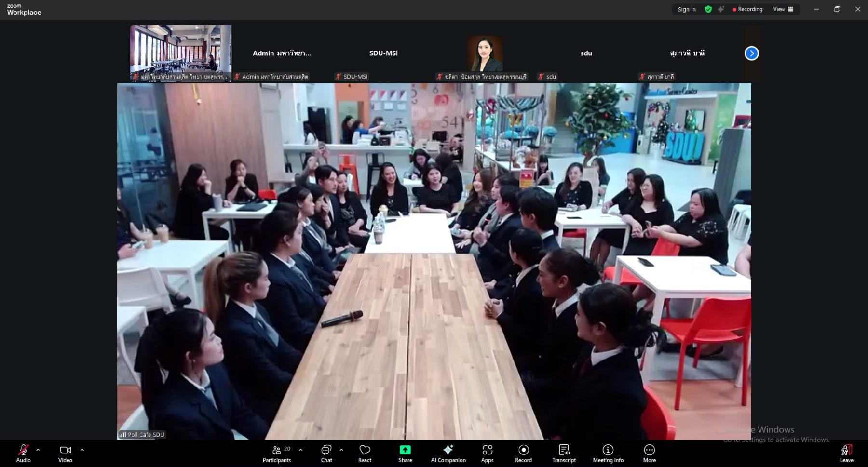Open the Chat panel
This screenshot has height=467, width=868.
coord(326,453)
